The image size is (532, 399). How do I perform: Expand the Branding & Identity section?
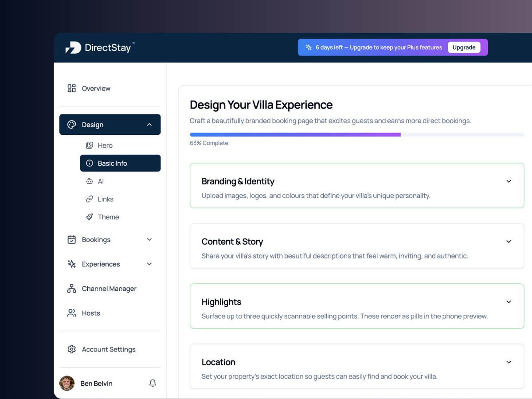[509, 181]
